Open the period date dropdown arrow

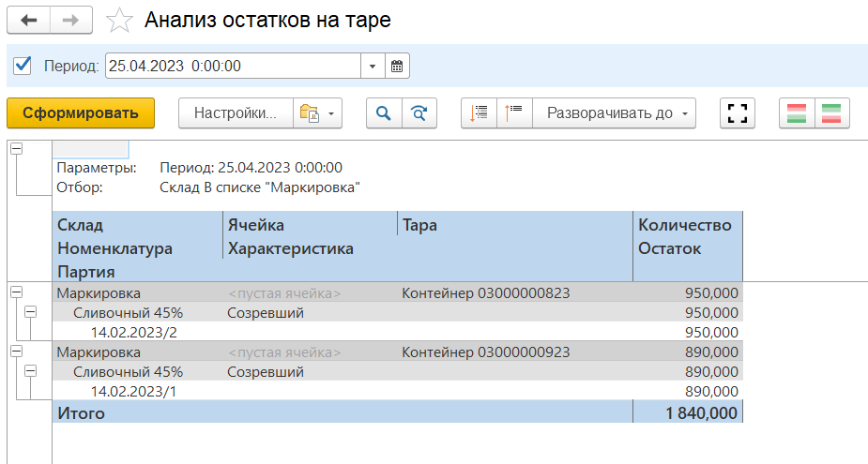(373, 66)
